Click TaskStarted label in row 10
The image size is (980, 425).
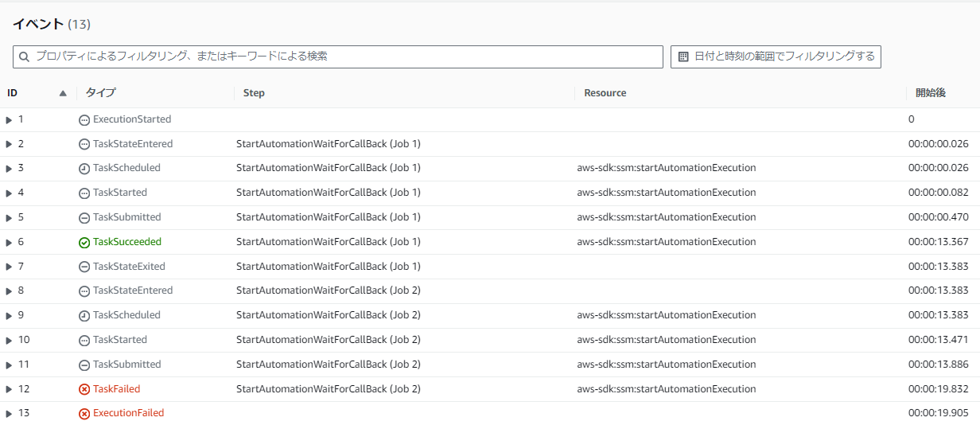(120, 340)
